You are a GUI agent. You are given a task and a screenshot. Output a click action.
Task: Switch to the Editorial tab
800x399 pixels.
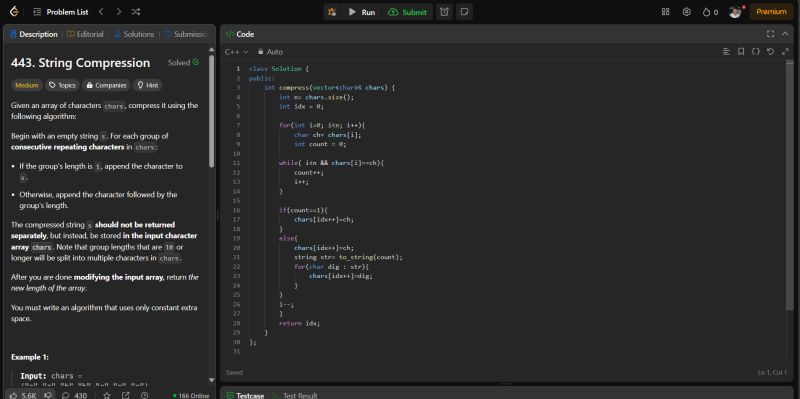[85, 34]
